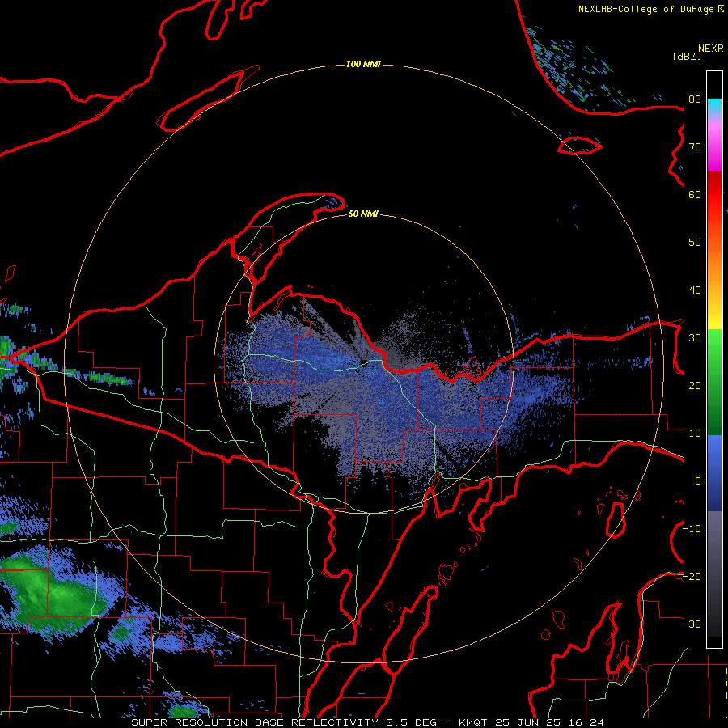
Task: Click the radar site center black dot
Action: tap(363, 363)
